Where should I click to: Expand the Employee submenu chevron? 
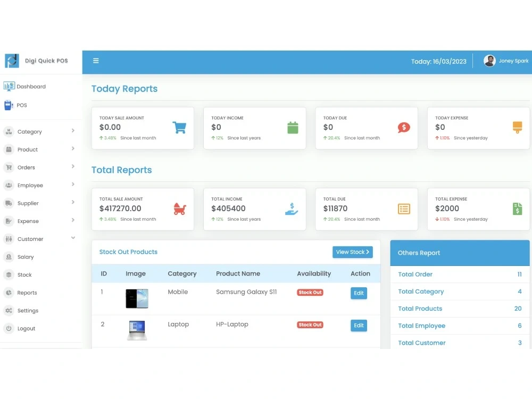(x=73, y=184)
